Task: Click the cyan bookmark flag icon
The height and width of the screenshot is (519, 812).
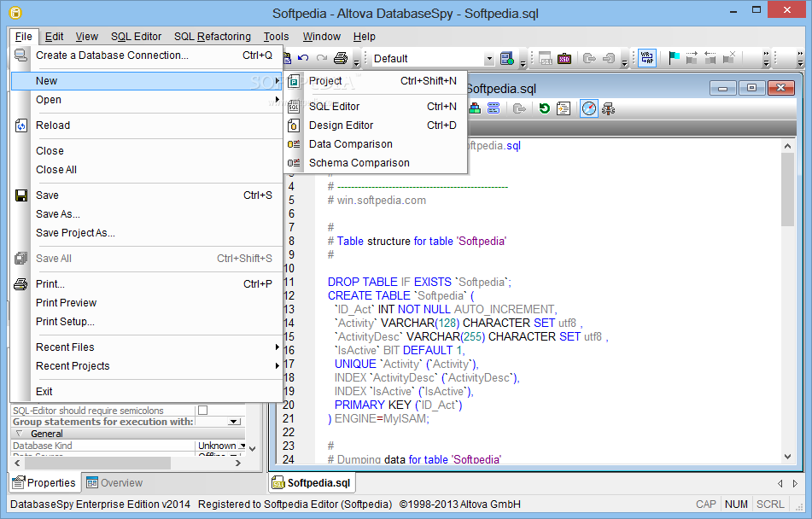Action: point(674,58)
